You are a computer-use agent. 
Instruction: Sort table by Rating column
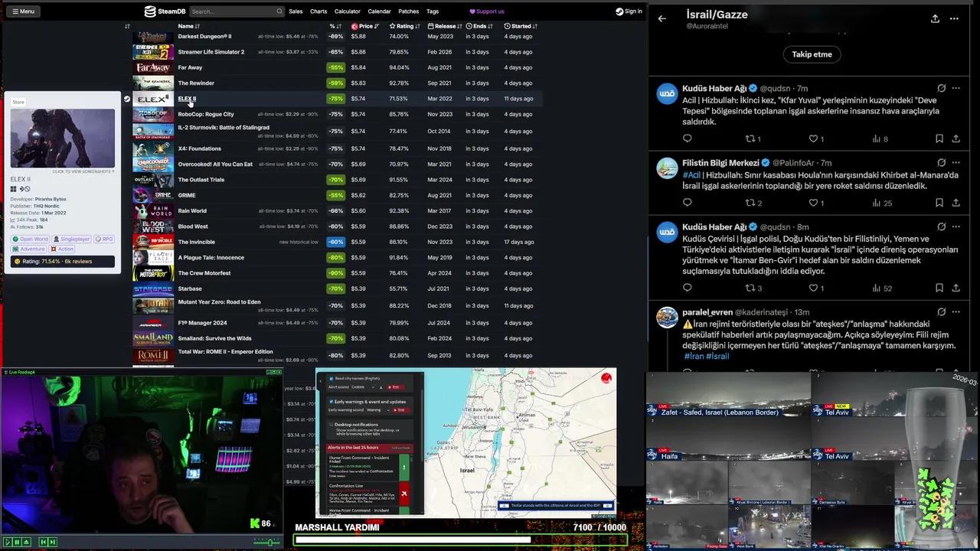405,26
